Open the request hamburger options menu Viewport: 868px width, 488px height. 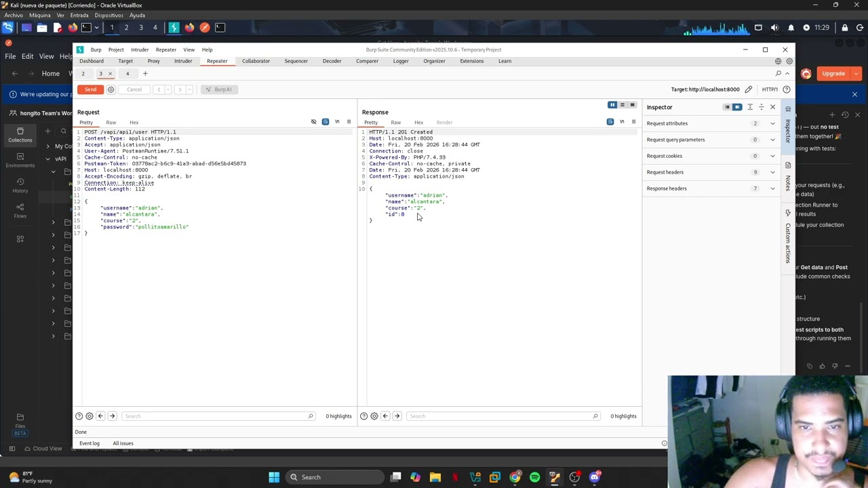pos(349,122)
